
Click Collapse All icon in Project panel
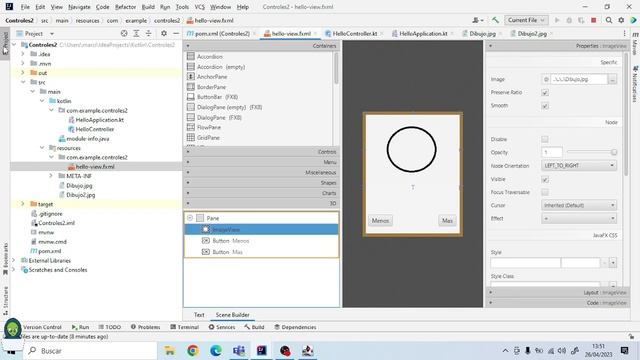(x=149, y=33)
